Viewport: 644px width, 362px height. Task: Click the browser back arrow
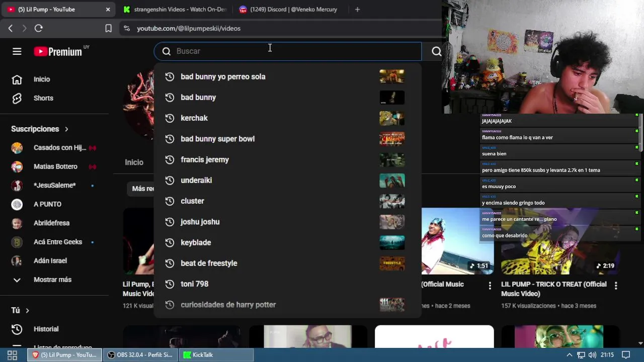click(x=11, y=29)
